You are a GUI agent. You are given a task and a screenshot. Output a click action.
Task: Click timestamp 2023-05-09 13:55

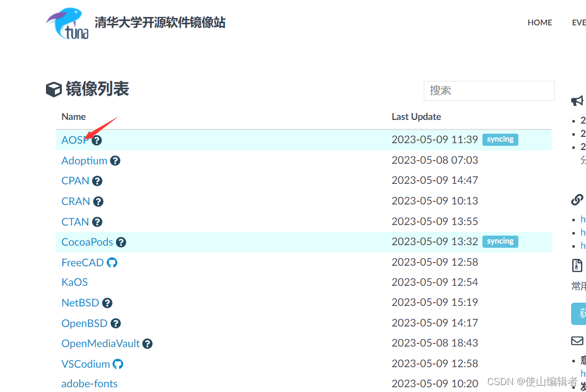[x=435, y=221]
